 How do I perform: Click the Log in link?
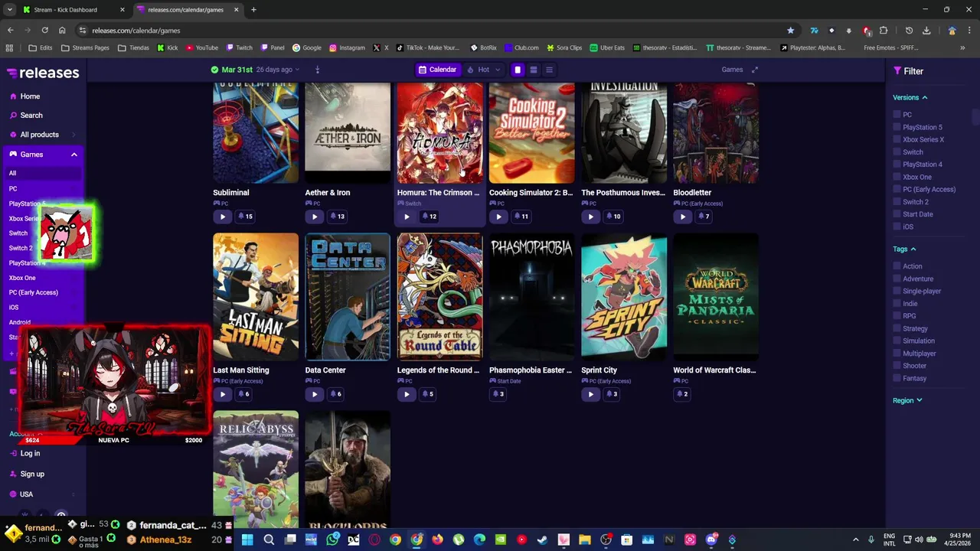[30, 454]
